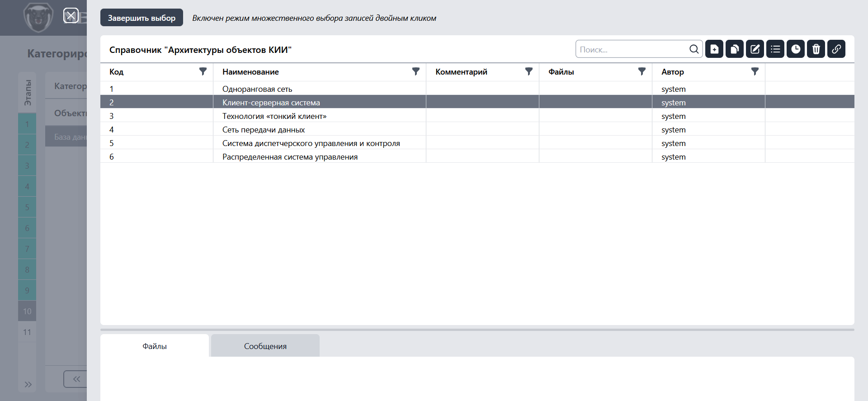Close the dialog with the X button
This screenshot has width=868, height=401.
coord(71,16)
